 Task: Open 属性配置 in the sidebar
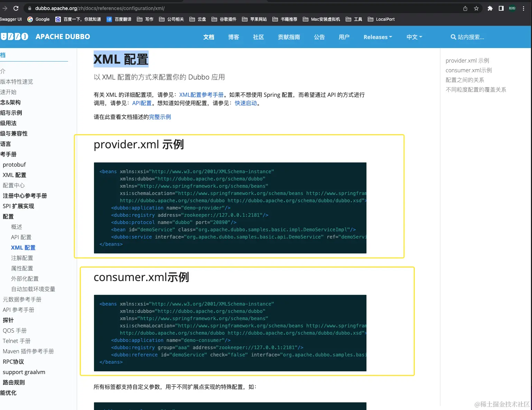(x=22, y=268)
